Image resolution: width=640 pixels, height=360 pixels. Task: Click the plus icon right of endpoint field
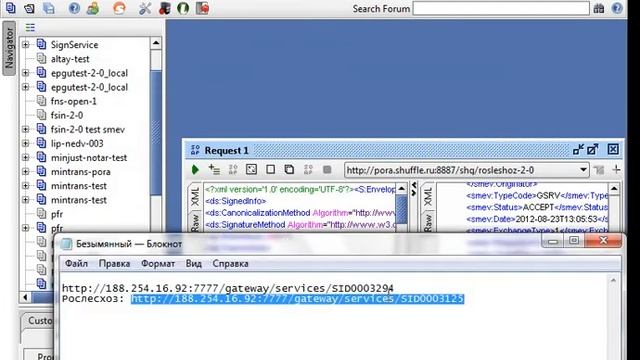tap(616, 169)
